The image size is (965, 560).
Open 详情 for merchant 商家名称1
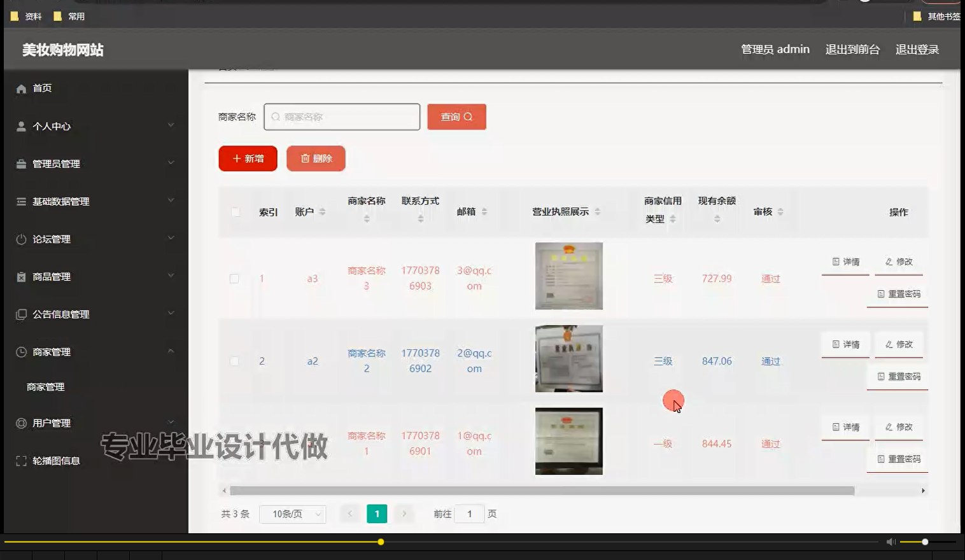845,428
